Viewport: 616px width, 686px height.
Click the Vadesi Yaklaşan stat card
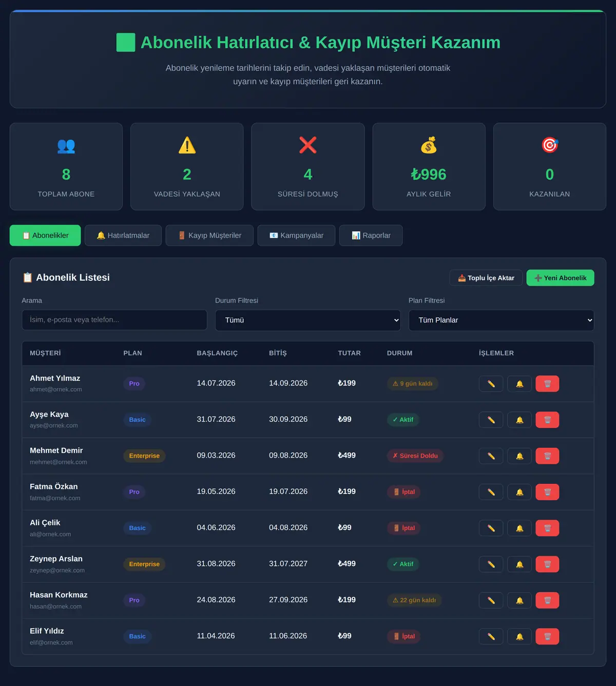[187, 166]
